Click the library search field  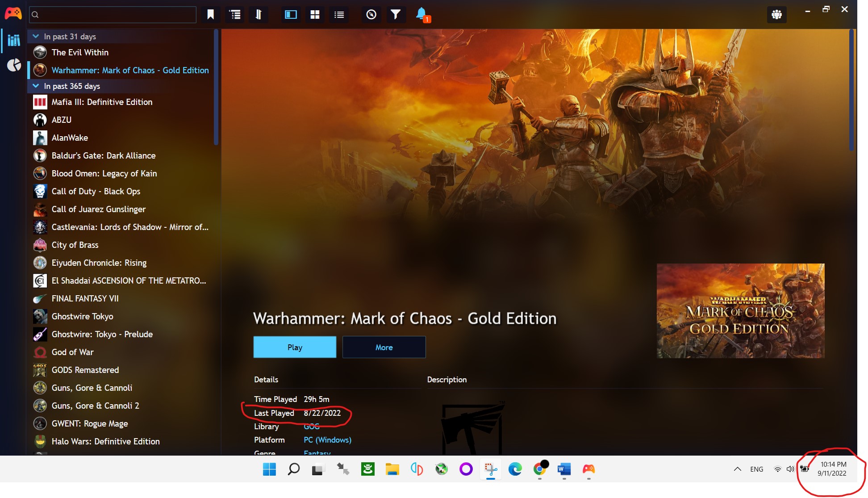pos(113,15)
